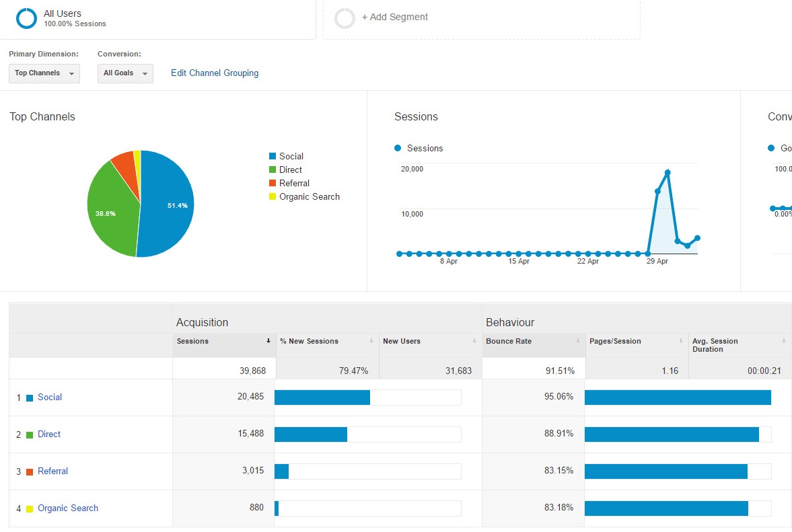Click the 95.06% bounce rate value
Screen dimensions: 792x532
pyautogui.click(x=559, y=397)
